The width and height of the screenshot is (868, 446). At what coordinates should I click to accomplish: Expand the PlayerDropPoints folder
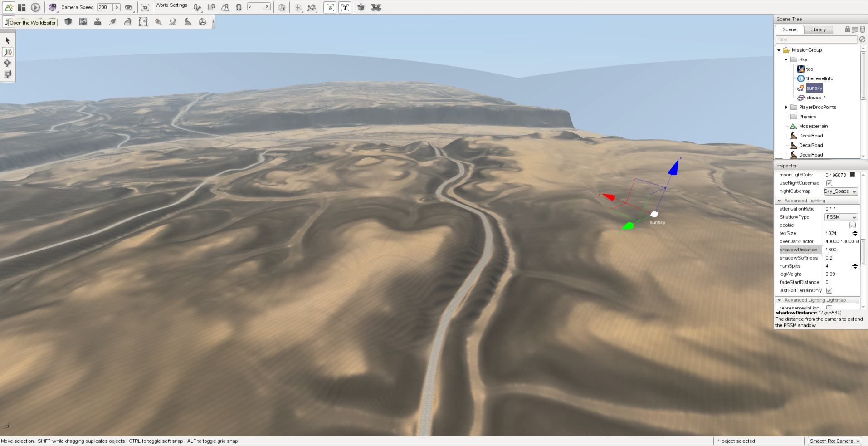pos(786,107)
